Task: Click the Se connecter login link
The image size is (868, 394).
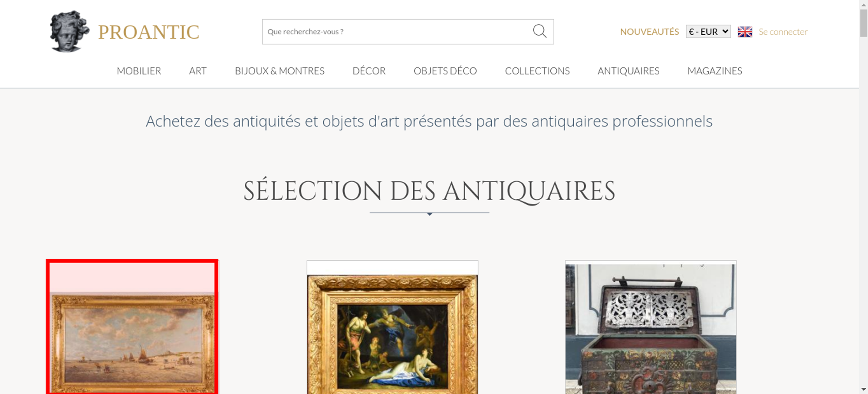Action: pyautogui.click(x=783, y=32)
